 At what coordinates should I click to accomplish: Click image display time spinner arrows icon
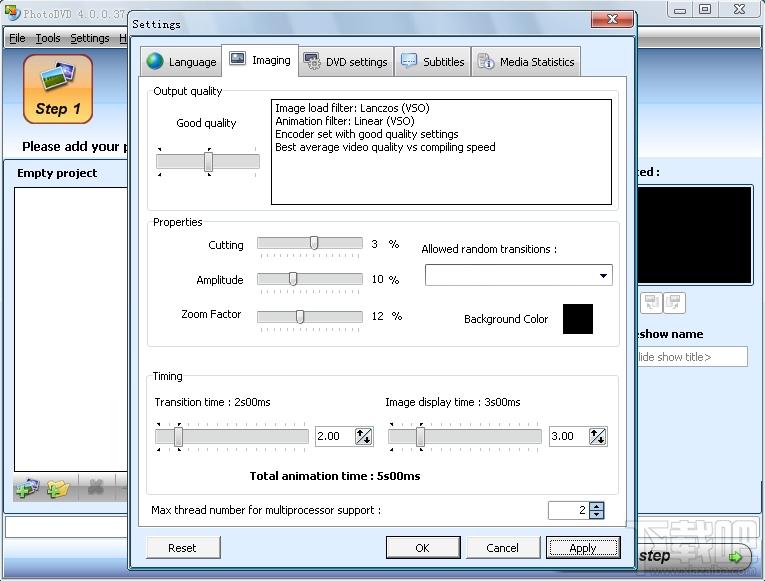[x=597, y=436]
